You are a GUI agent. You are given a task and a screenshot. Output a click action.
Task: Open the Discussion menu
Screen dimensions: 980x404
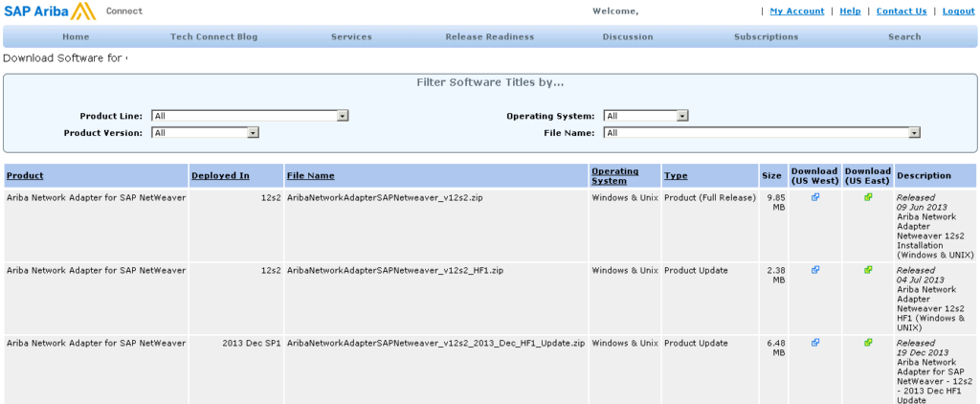(x=628, y=37)
